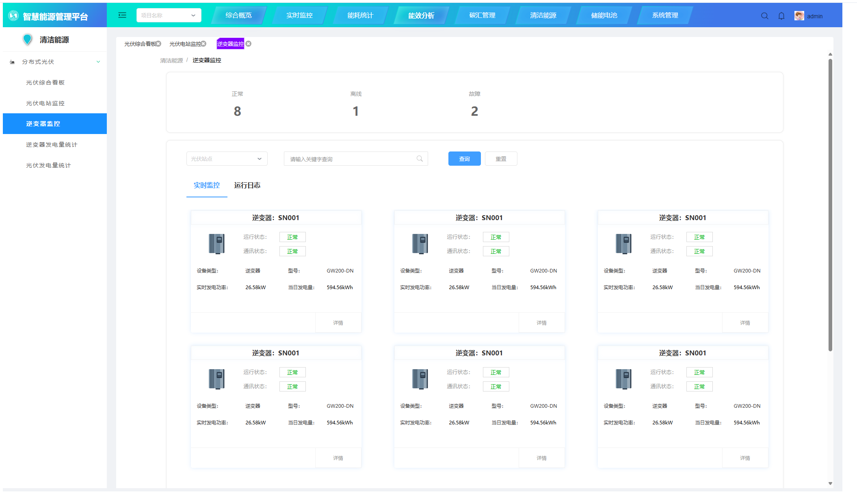Click the 查询 button
The image size is (857, 504).
pyautogui.click(x=464, y=159)
